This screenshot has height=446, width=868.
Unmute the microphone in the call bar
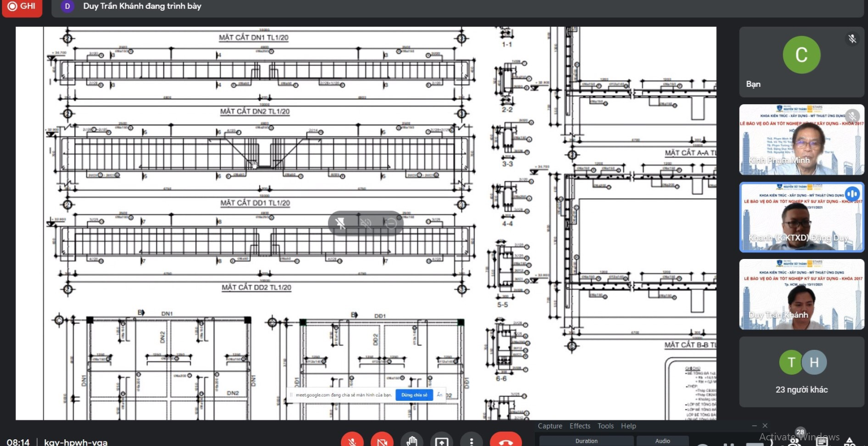pyautogui.click(x=352, y=441)
